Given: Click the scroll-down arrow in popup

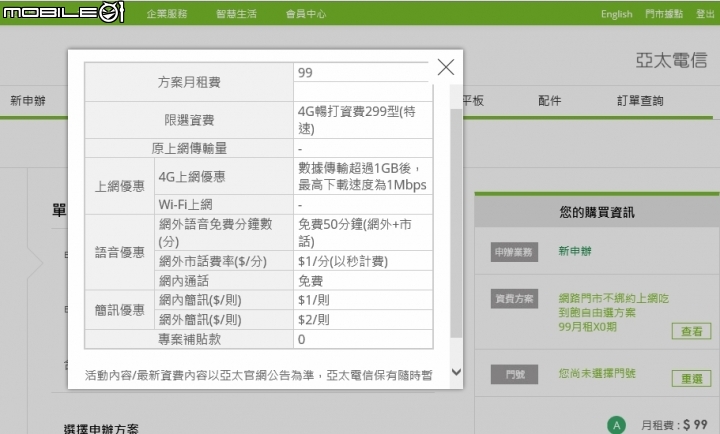Looking at the screenshot, I should 456,372.
